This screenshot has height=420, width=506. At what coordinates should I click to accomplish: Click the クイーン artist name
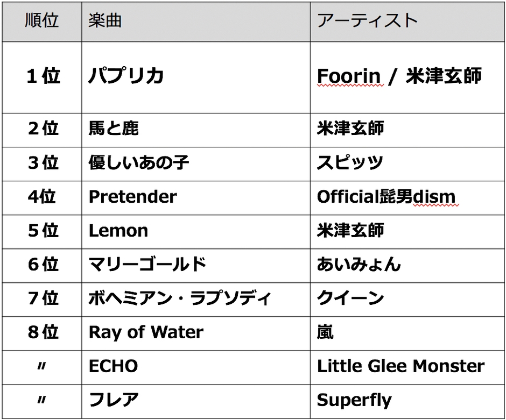[350, 298]
